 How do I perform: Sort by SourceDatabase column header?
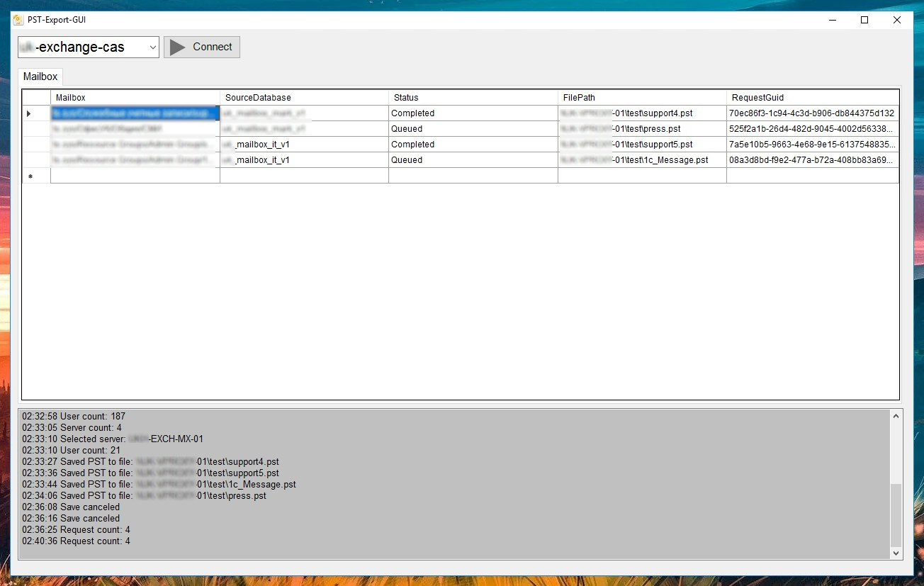click(x=304, y=98)
